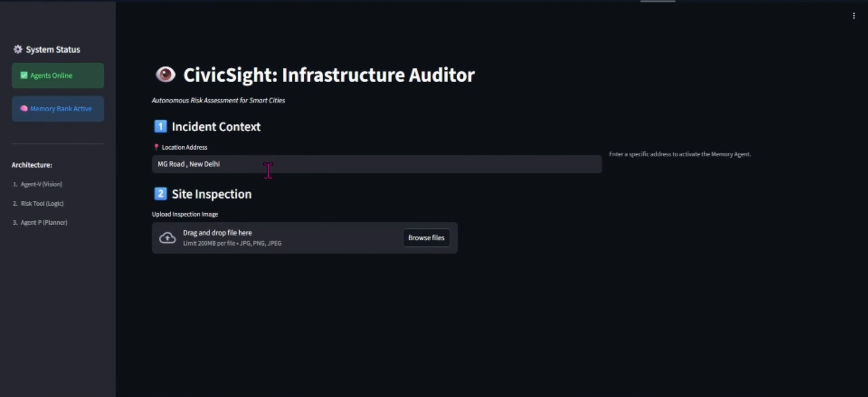Click the green check icon in Agents Online
Screen dimensions: 868x397
(x=24, y=75)
